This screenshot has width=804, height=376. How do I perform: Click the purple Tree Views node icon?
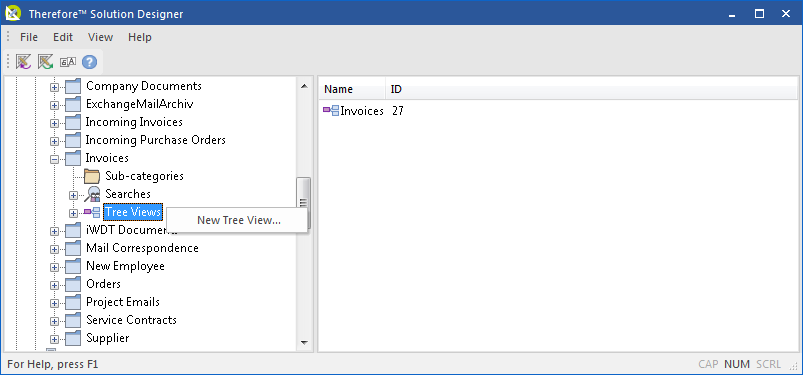click(x=92, y=212)
